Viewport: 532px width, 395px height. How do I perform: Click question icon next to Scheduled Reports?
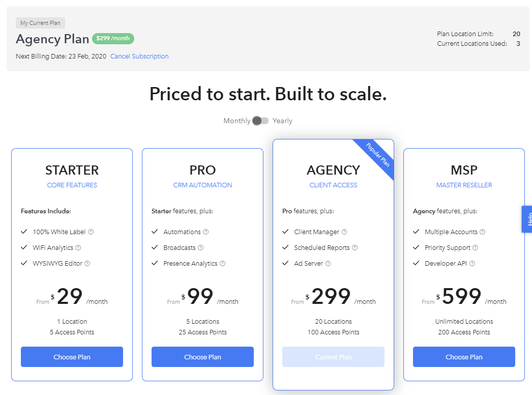tap(354, 247)
